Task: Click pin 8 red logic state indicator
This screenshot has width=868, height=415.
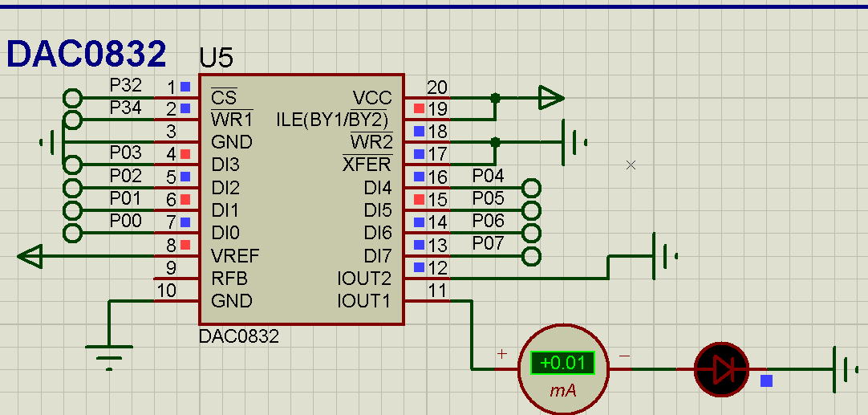Action: (185, 244)
